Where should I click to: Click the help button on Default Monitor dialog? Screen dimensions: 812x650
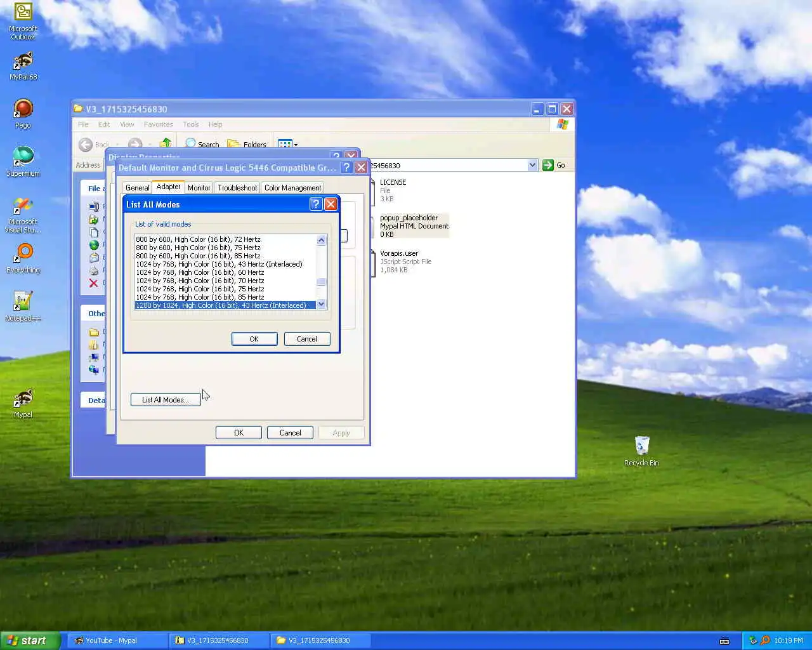(x=346, y=168)
